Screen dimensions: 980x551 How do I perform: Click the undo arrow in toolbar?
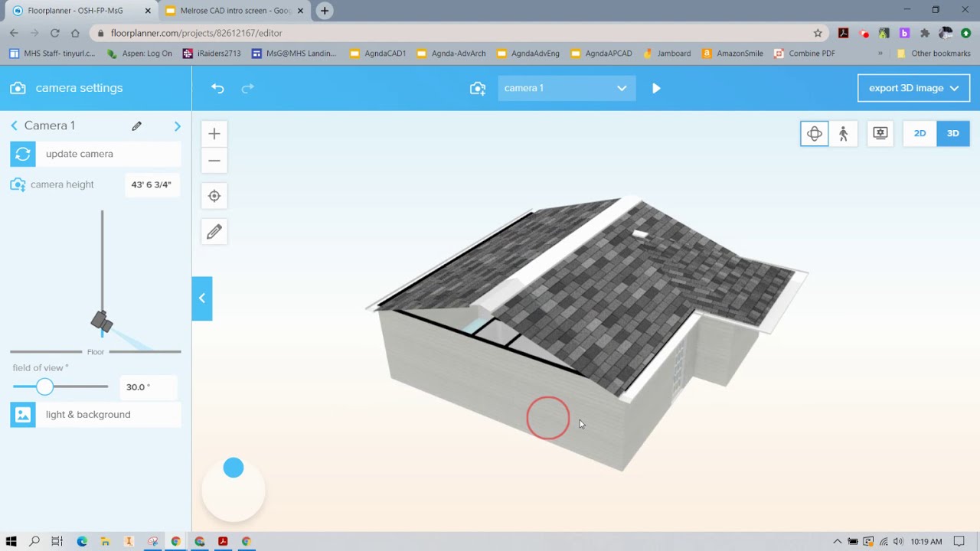pyautogui.click(x=217, y=88)
